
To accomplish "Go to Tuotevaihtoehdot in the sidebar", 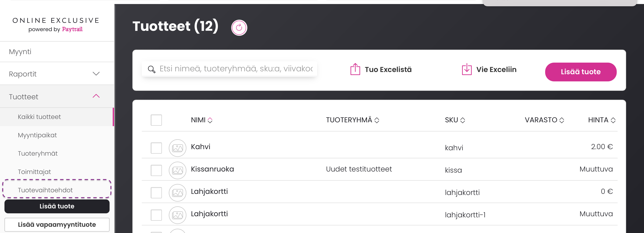I will pyautogui.click(x=45, y=190).
